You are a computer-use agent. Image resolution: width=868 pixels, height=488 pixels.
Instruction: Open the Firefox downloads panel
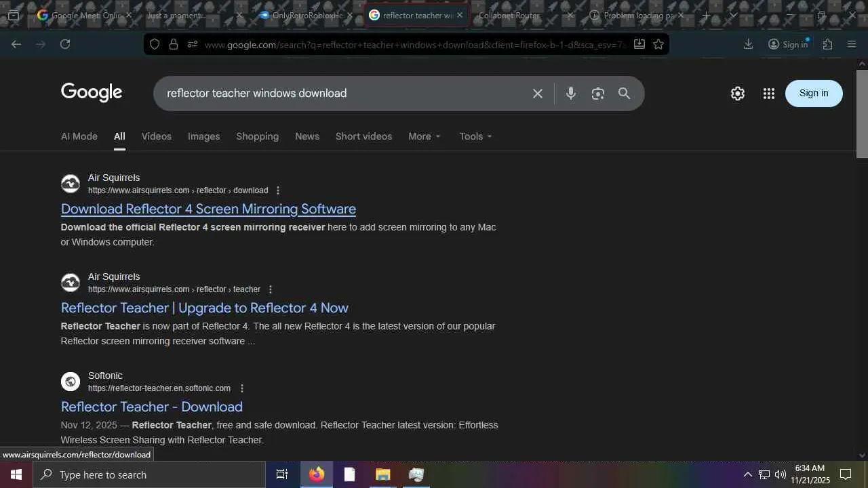click(x=748, y=44)
